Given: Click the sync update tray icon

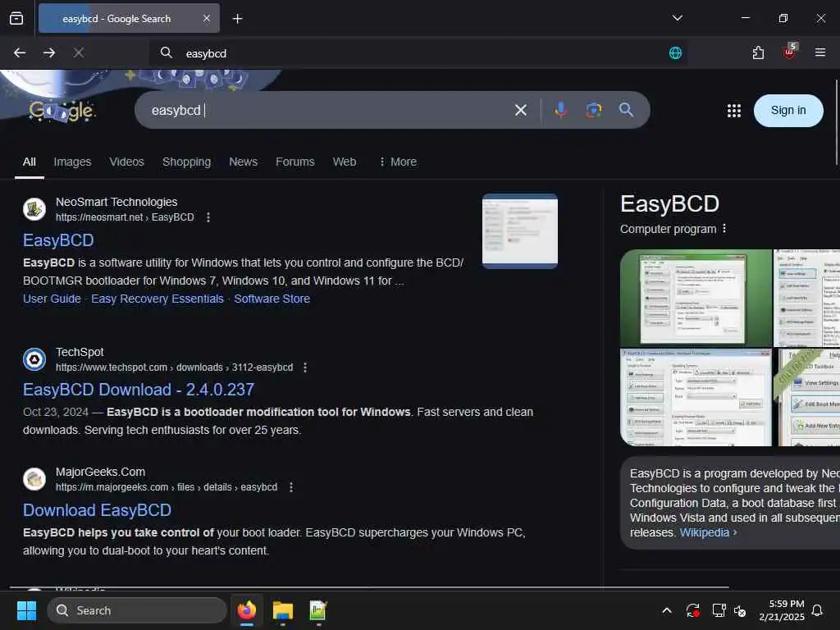Looking at the screenshot, I should 692,610.
